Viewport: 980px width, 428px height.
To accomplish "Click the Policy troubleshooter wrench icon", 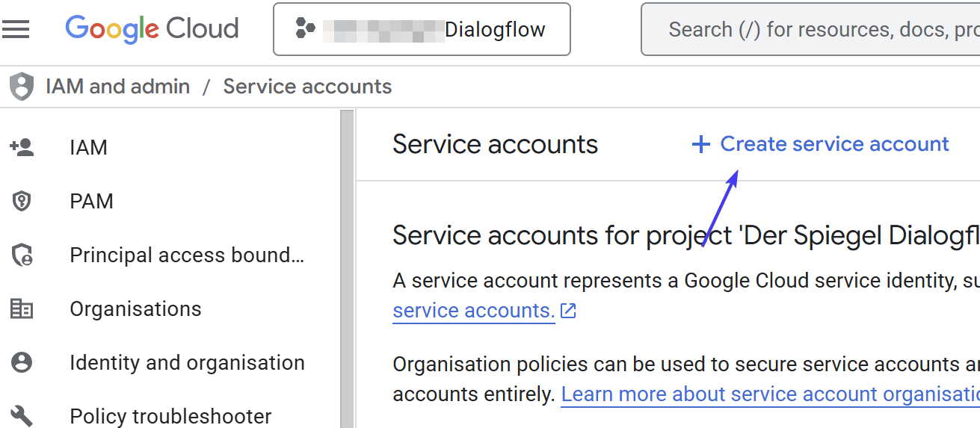I will point(22,415).
